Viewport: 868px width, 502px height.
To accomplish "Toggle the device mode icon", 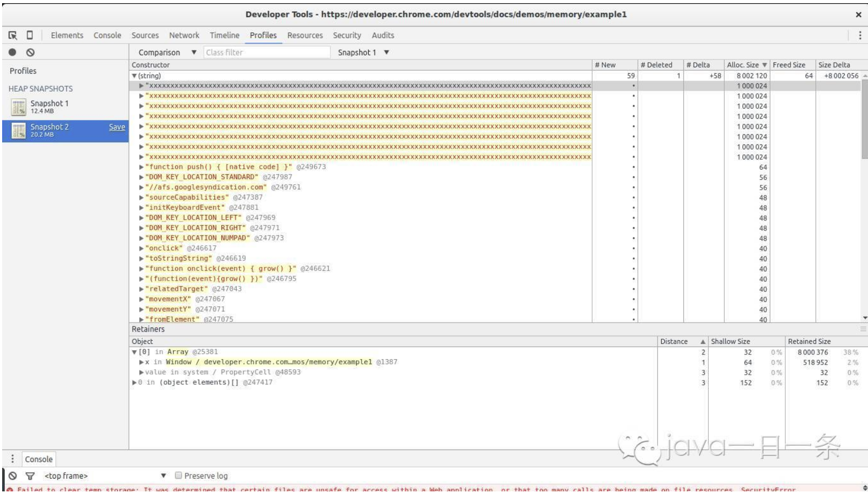I will 30,35.
